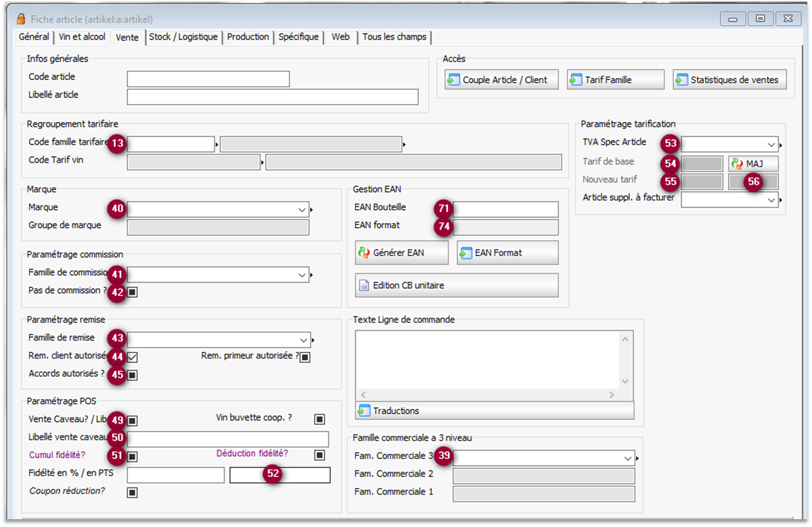Screen dimensions: 812x527
Task: Toggle the Pas de commission checkbox
Action: 132,292
